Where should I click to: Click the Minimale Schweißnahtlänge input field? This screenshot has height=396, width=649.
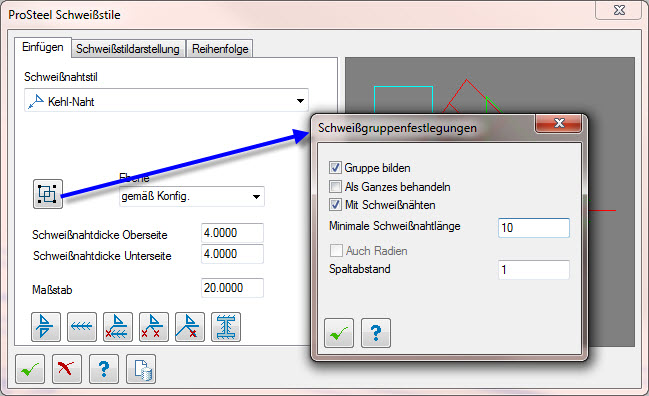point(534,228)
